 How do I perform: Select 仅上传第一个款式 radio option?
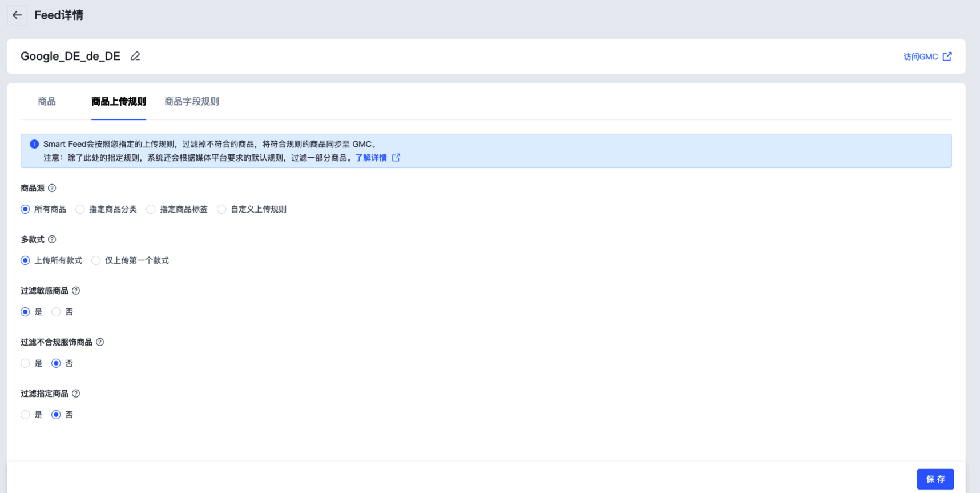point(96,260)
